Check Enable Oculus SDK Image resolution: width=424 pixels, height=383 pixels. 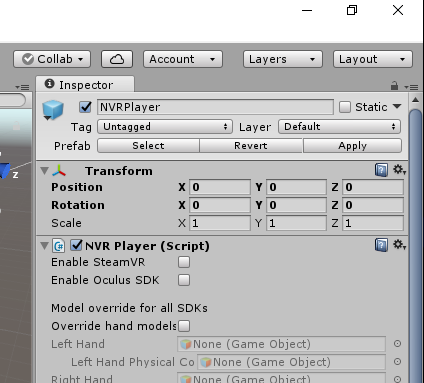pyautogui.click(x=184, y=280)
